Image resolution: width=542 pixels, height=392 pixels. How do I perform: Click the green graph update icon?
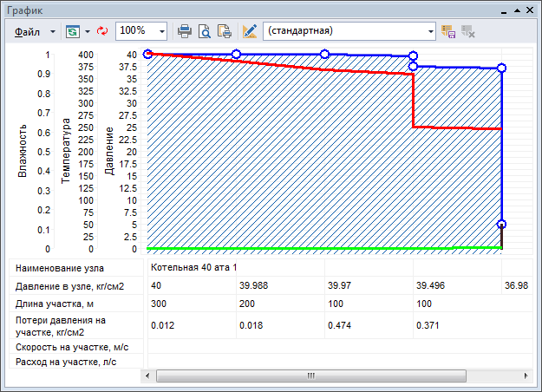click(x=71, y=30)
